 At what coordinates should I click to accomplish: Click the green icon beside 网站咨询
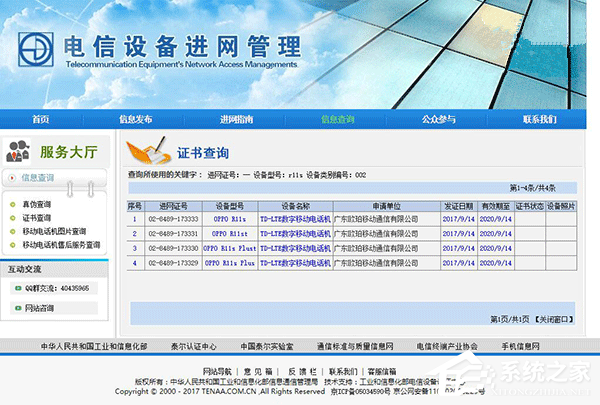[x=18, y=308]
